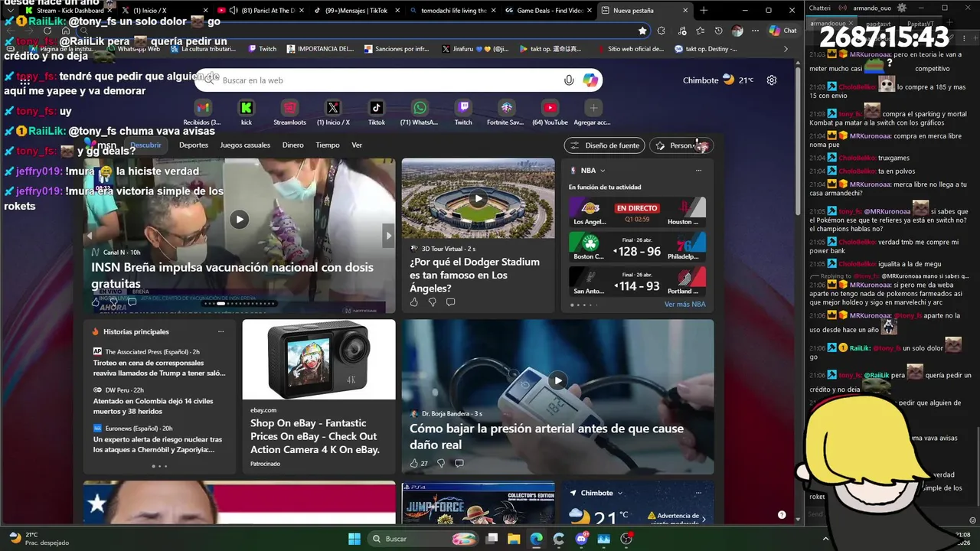This screenshot has height=551, width=980.
Task: Select the Dinero feed tab
Action: [292, 145]
